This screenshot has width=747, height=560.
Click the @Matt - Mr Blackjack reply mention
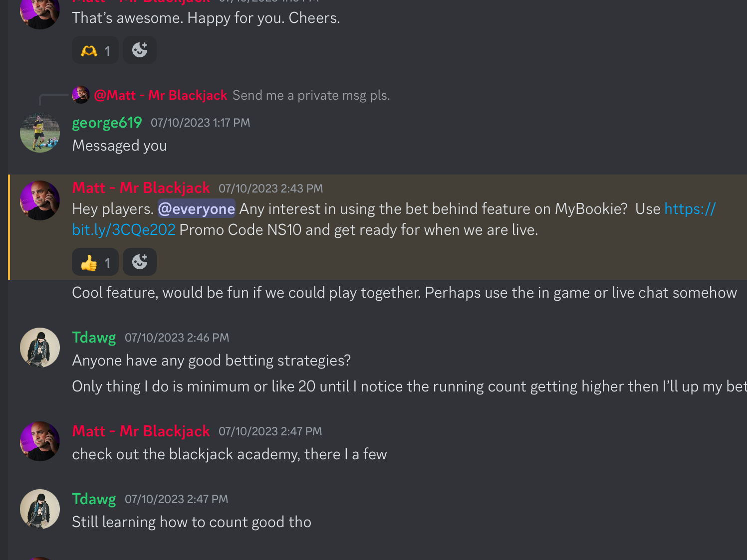click(160, 95)
